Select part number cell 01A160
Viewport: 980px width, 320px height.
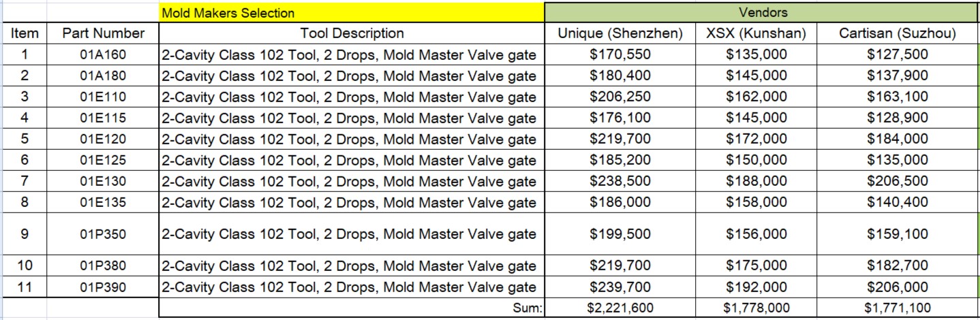click(x=103, y=54)
